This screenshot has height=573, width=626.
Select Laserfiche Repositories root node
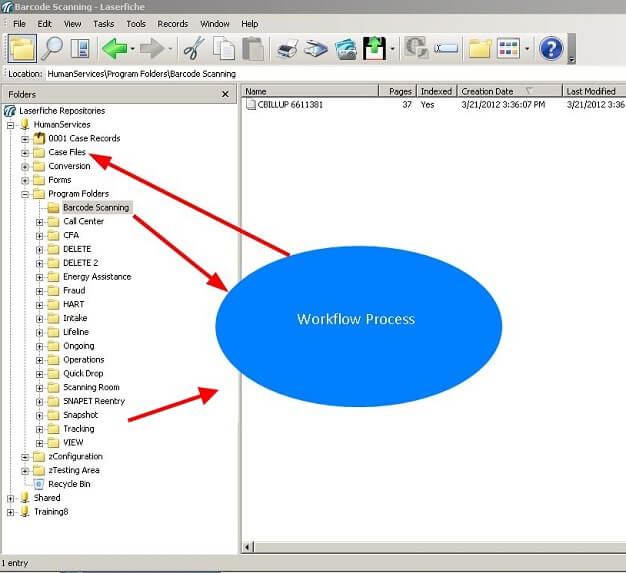[62, 111]
